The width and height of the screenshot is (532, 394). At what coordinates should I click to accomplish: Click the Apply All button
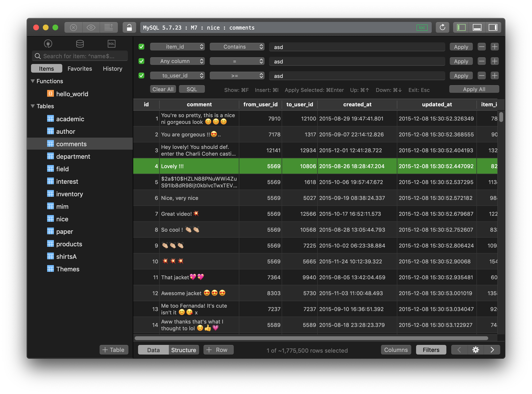[474, 89]
